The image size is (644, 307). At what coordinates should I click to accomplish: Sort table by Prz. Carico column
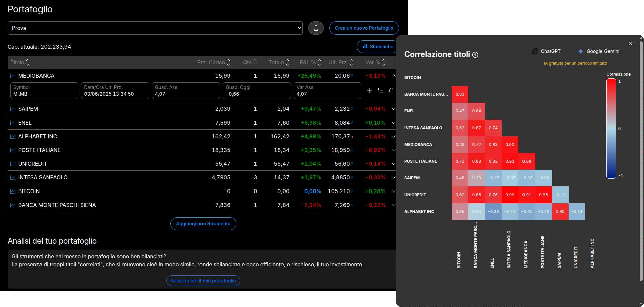click(214, 62)
